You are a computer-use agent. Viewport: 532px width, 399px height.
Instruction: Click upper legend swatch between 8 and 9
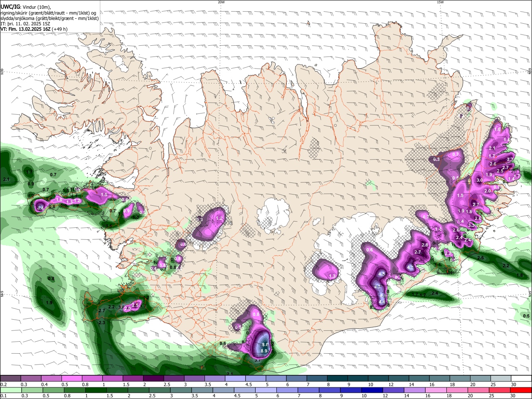coord(337,378)
